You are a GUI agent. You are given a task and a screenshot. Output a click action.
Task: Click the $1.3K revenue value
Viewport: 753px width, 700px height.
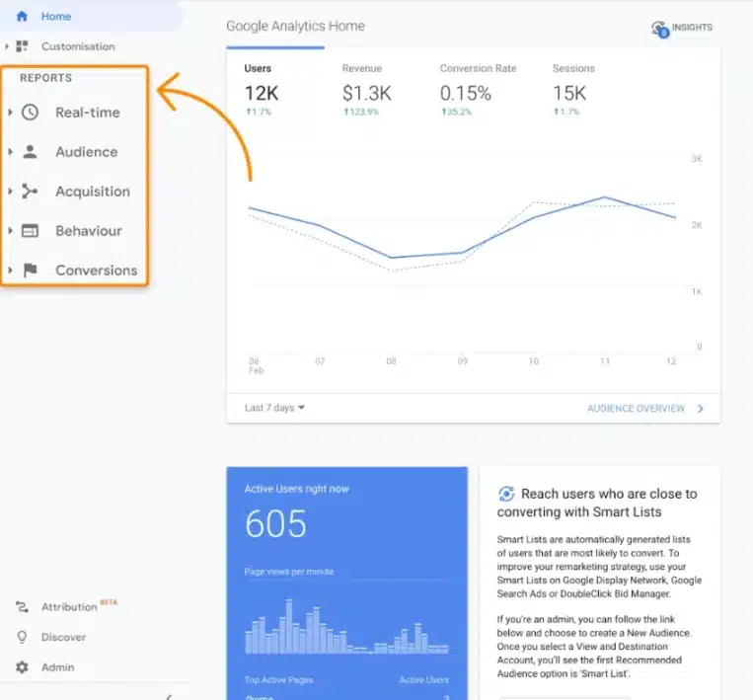point(367,93)
